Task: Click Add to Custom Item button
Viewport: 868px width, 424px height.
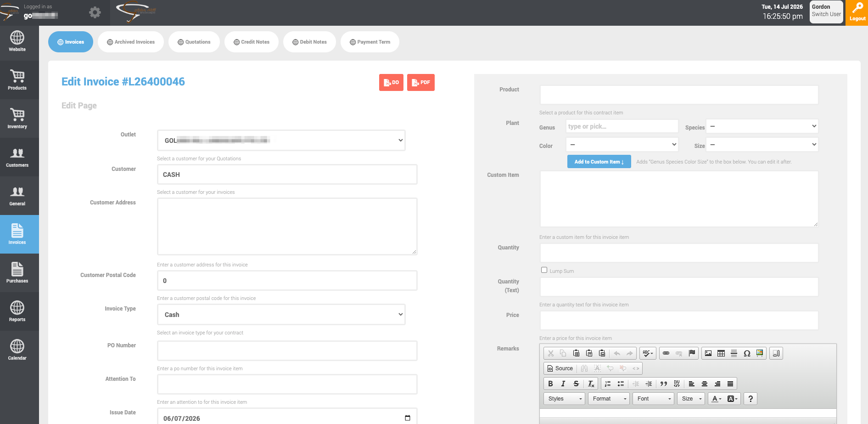Action: 599,162
